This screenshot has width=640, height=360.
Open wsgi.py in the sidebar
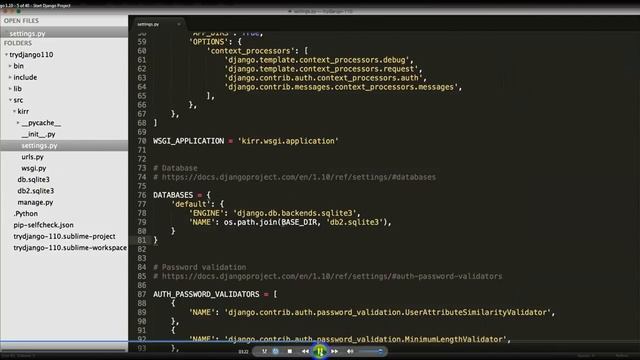point(34,168)
